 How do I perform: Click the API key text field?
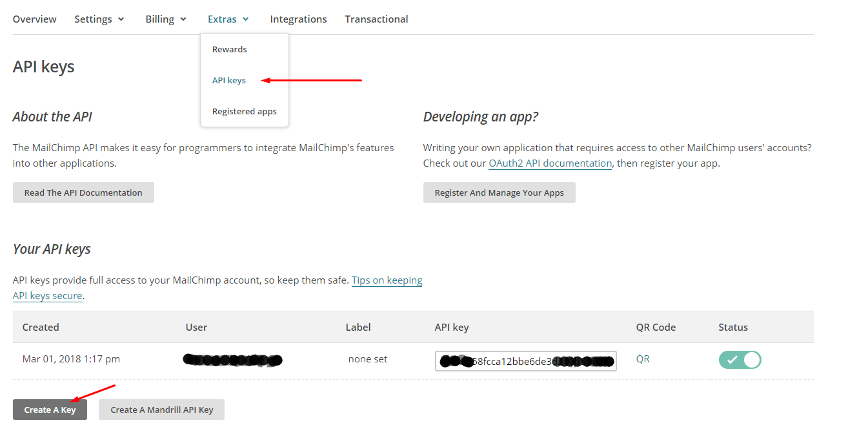click(x=526, y=360)
